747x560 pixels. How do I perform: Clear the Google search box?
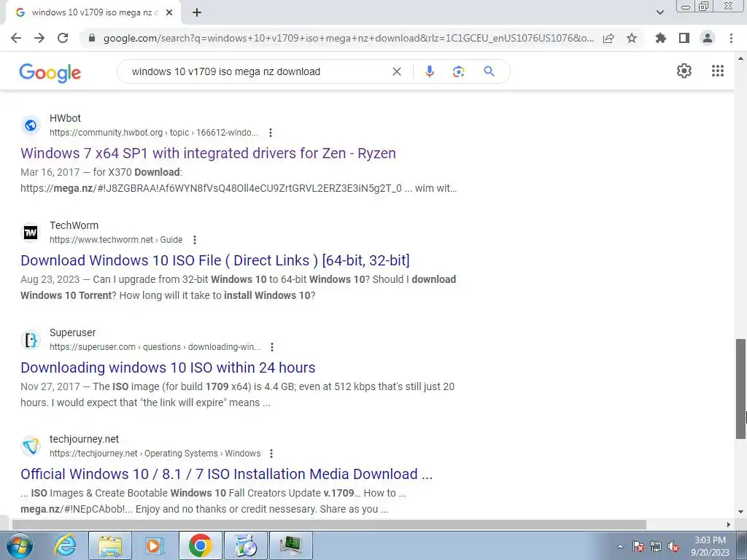[x=396, y=71]
